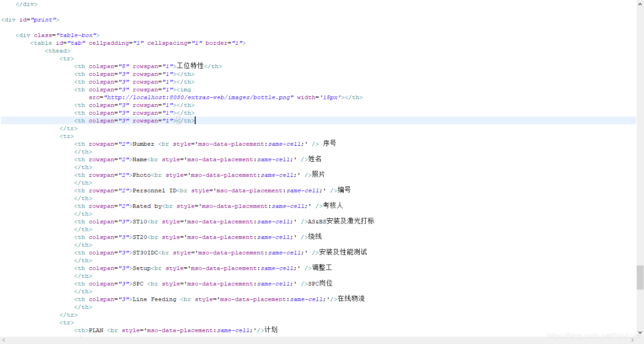Screen dimensions: 644x344
Task: Click the Chinese text 在线物流
Action: [351, 299]
